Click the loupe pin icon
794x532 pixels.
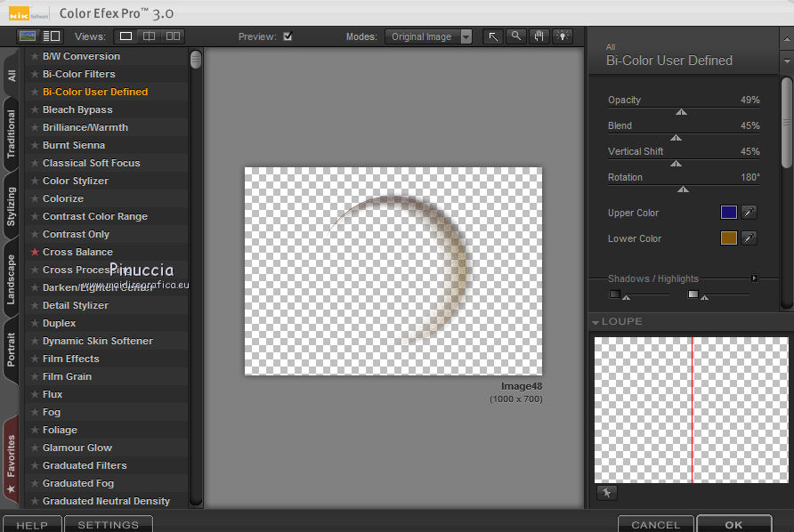(x=606, y=493)
